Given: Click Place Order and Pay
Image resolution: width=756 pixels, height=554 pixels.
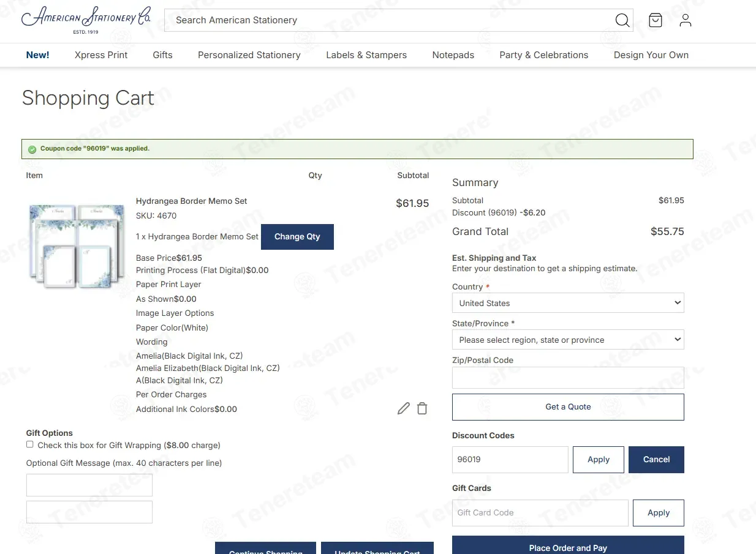Looking at the screenshot, I should point(568,545).
